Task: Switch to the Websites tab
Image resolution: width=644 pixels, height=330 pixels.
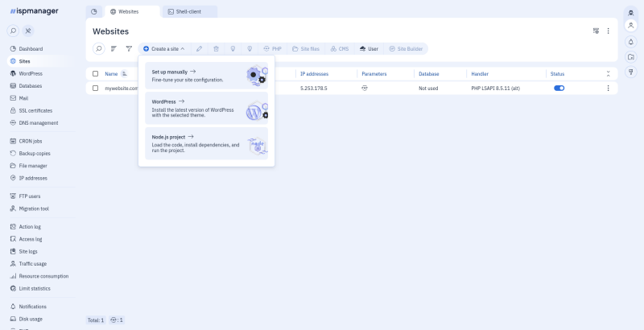Action: click(x=132, y=12)
